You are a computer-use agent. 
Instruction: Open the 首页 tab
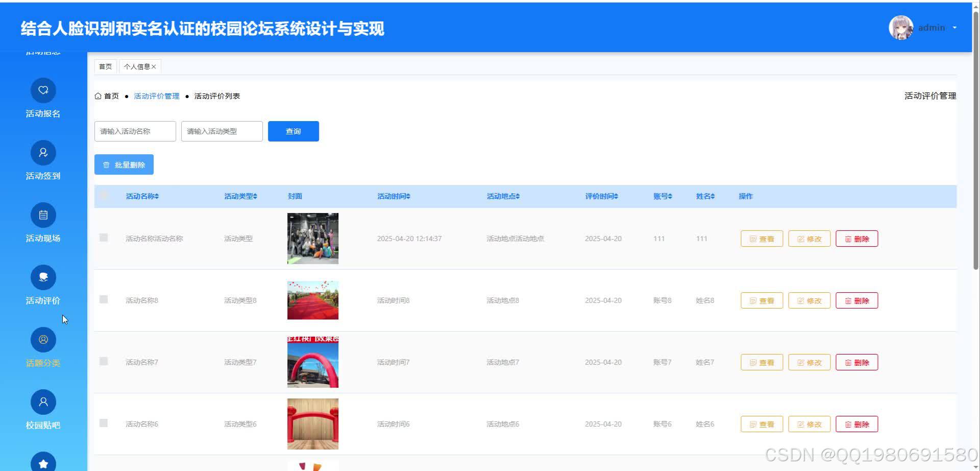point(105,66)
